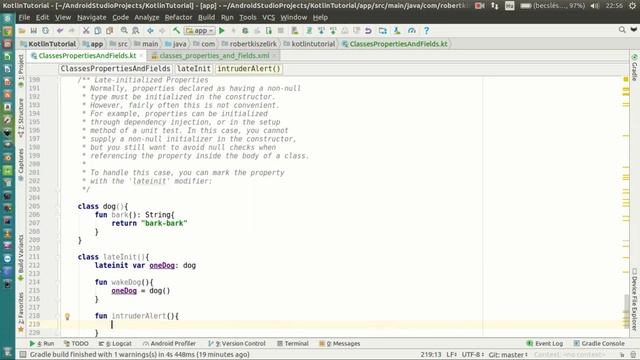The height and width of the screenshot is (360, 640).
Task: Switch to classes_properties_and_fields.xml tab
Action: pyautogui.click(x=214, y=56)
